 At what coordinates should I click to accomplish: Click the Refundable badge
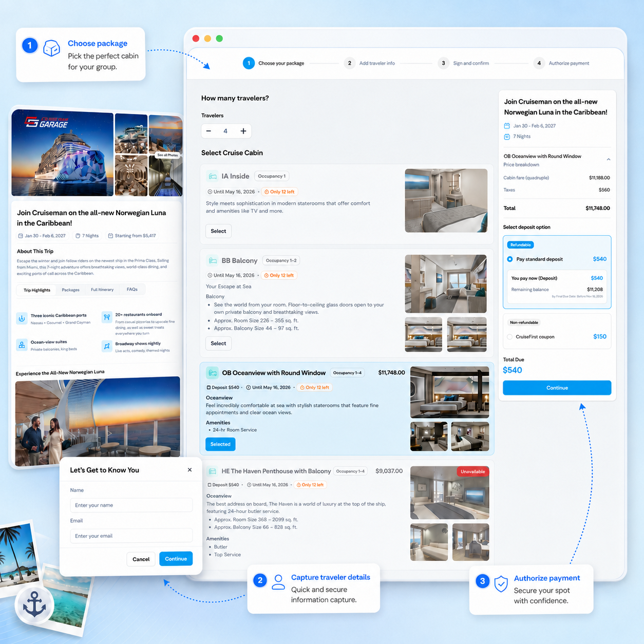(521, 245)
